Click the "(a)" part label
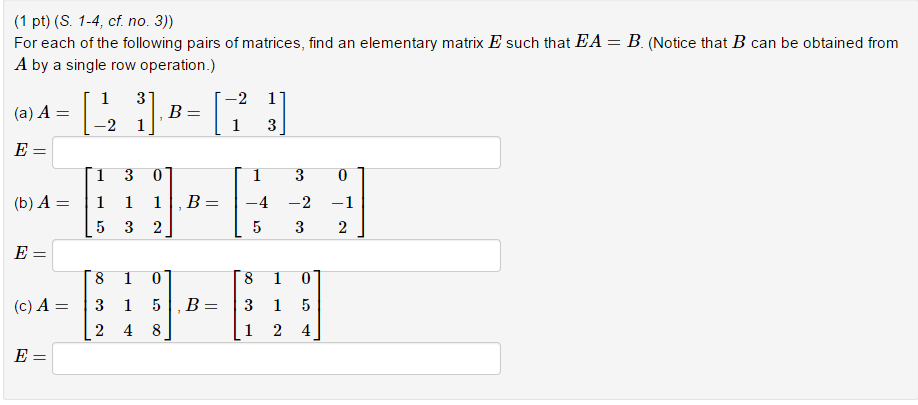The image size is (918, 405). tap(23, 113)
